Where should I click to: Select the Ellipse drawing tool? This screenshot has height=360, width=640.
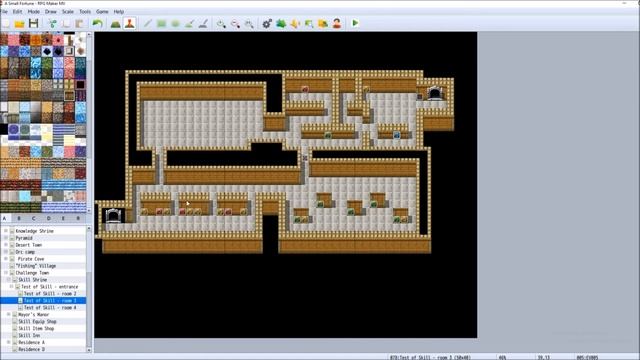pyautogui.click(x=176, y=23)
